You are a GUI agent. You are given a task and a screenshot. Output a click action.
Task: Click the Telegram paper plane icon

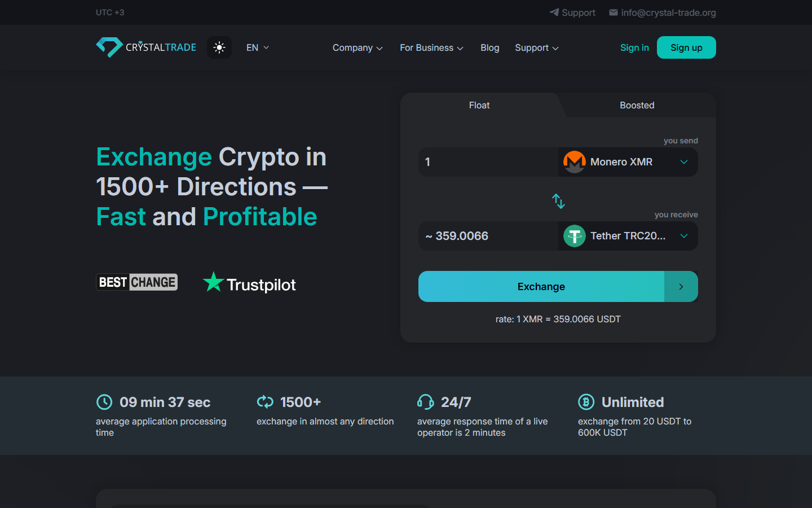click(x=554, y=12)
